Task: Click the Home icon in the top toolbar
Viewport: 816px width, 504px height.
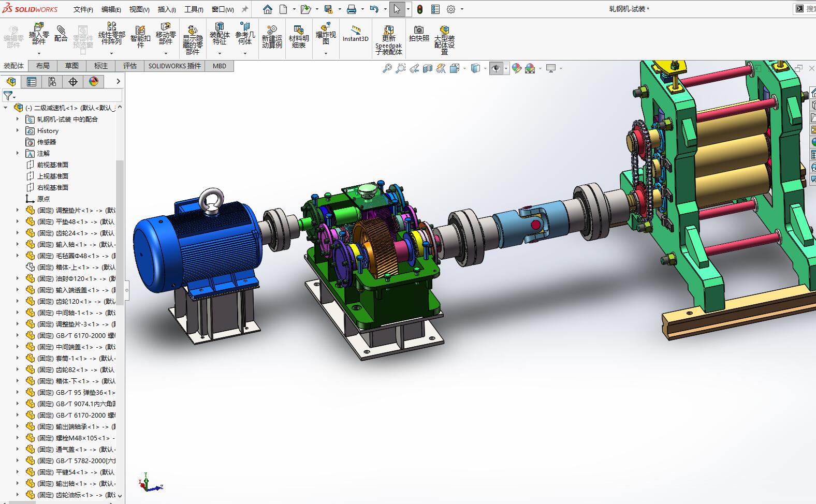Action: [x=268, y=9]
